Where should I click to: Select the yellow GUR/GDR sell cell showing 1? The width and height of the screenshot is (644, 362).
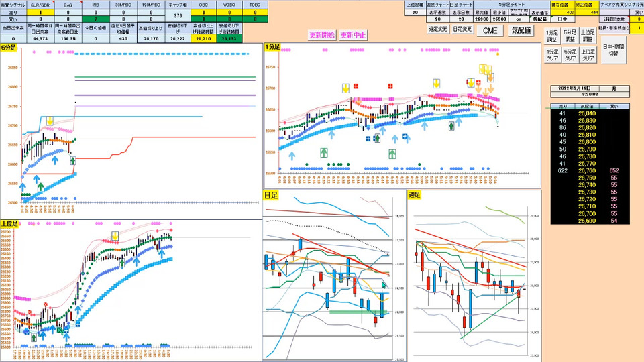(40, 13)
